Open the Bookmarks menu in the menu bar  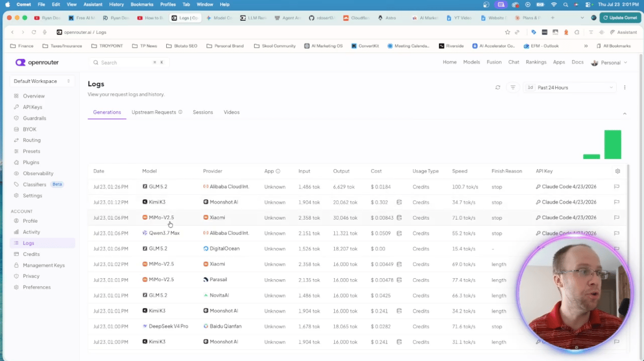[142, 4]
